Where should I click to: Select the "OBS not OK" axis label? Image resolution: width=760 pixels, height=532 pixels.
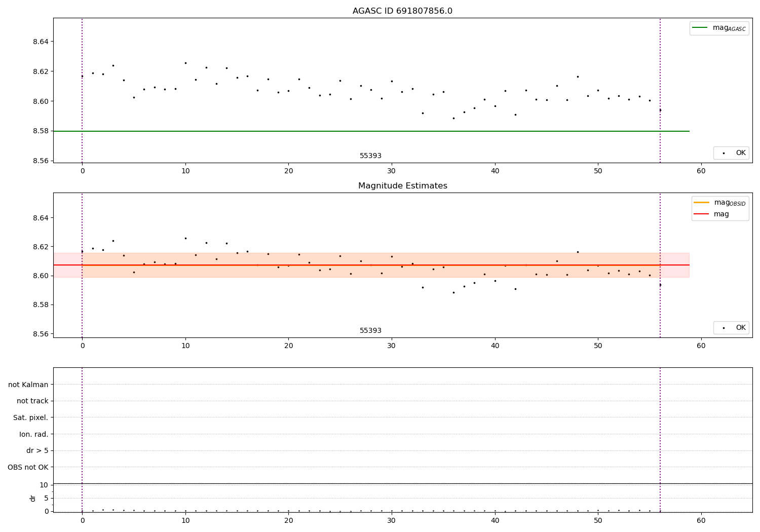tap(28, 467)
